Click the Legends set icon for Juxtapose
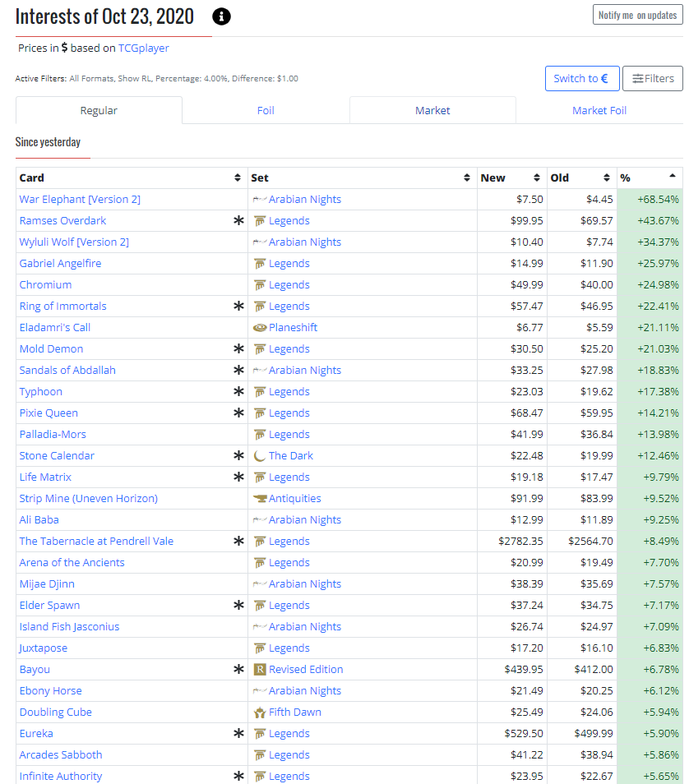 [x=260, y=648]
